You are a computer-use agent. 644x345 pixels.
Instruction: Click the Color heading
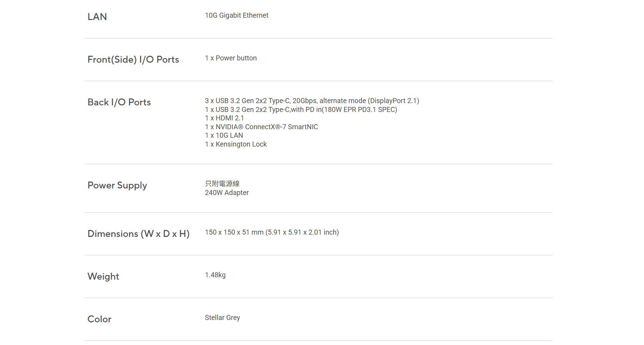click(x=100, y=319)
